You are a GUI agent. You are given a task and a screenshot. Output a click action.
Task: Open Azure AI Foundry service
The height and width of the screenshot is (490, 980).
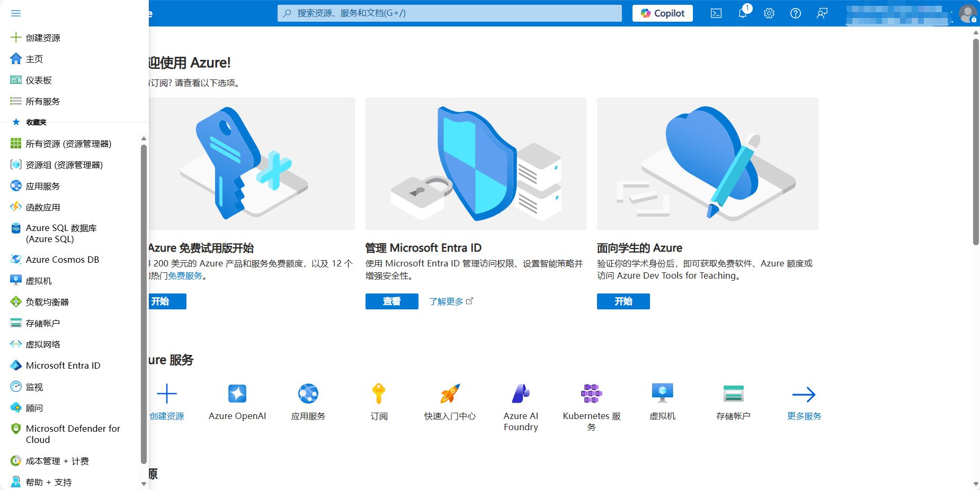pos(521,394)
